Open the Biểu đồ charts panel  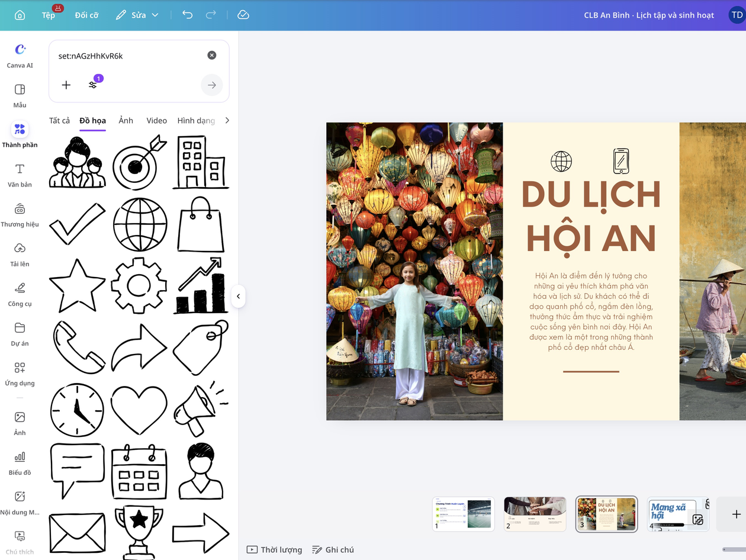[20, 462]
